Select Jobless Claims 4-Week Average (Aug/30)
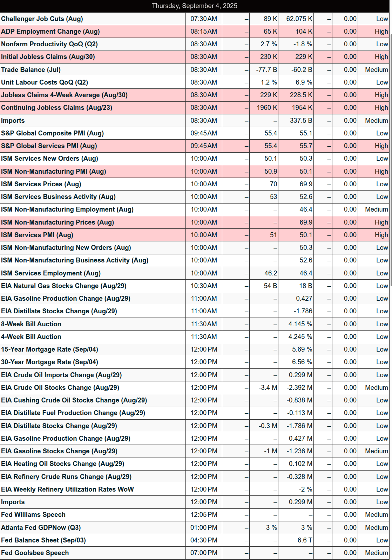 pyautogui.click(x=65, y=95)
